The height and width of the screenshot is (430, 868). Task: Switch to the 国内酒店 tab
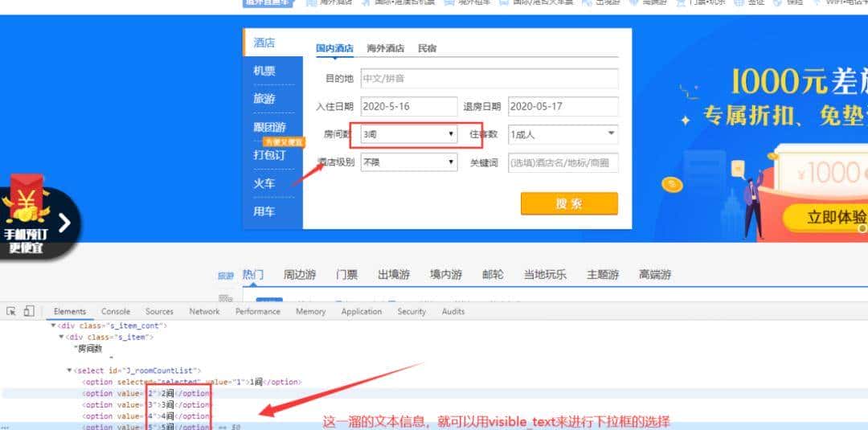click(x=334, y=48)
